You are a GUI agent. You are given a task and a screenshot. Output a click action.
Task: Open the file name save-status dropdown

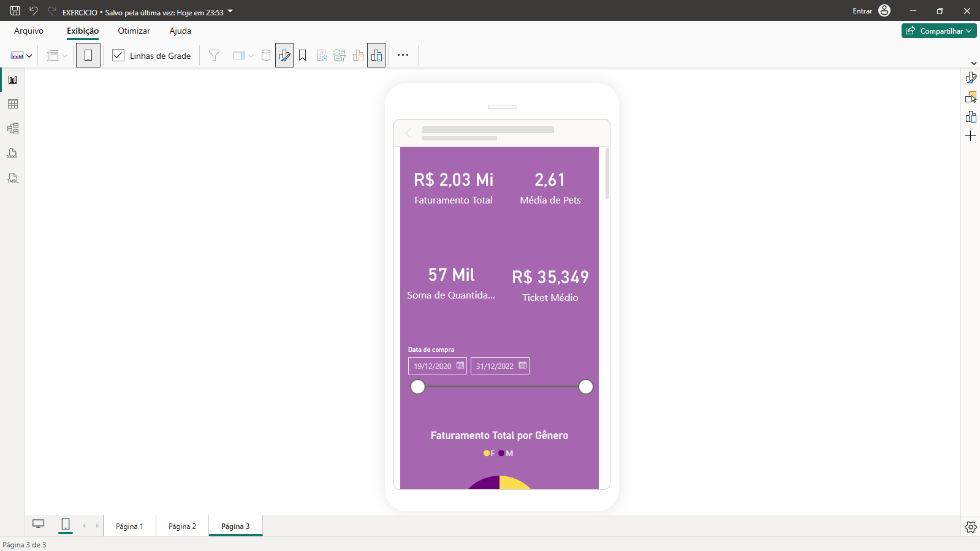click(230, 11)
